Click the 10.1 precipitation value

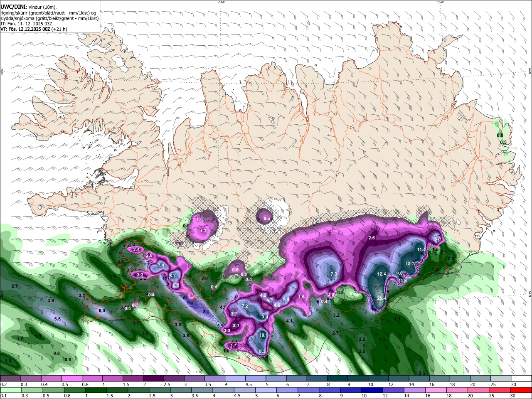coord(264,335)
